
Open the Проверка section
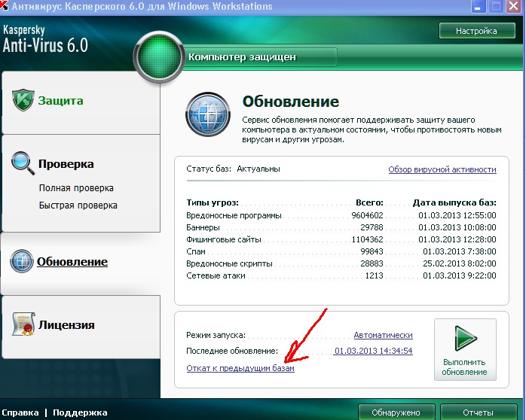click(x=66, y=164)
